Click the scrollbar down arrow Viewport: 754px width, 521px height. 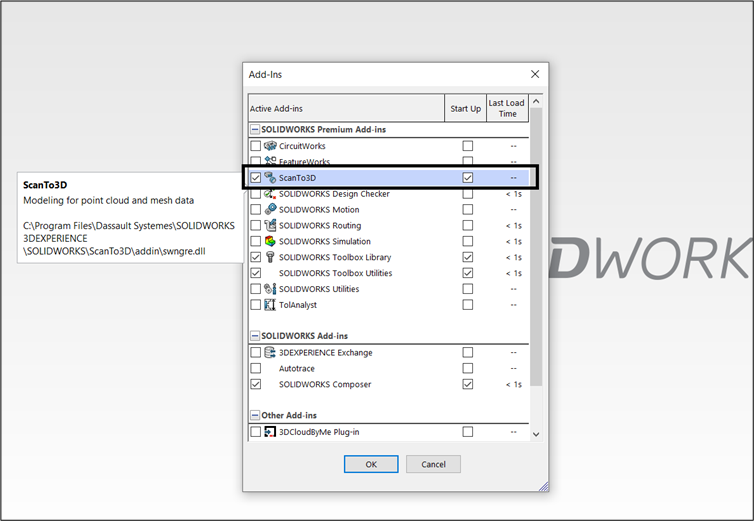tap(535, 434)
